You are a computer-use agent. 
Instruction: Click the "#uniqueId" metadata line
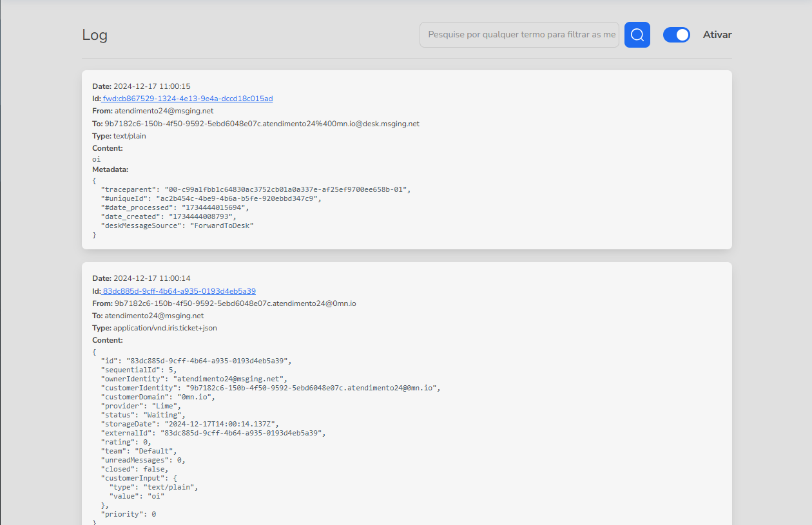click(211, 198)
